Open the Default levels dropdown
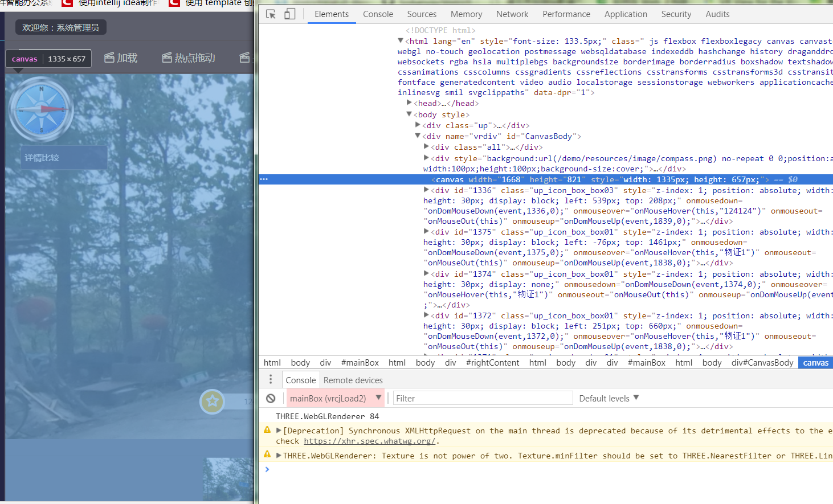 tap(609, 399)
